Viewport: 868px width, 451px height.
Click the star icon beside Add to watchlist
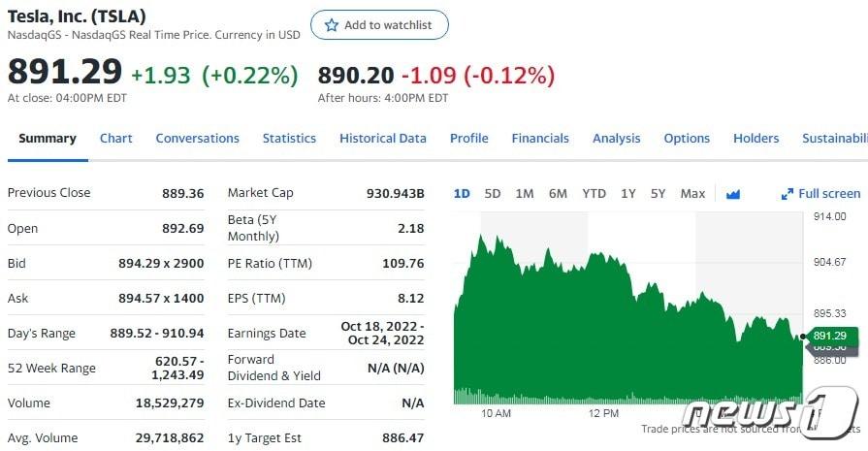pyautogui.click(x=332, y=25)
